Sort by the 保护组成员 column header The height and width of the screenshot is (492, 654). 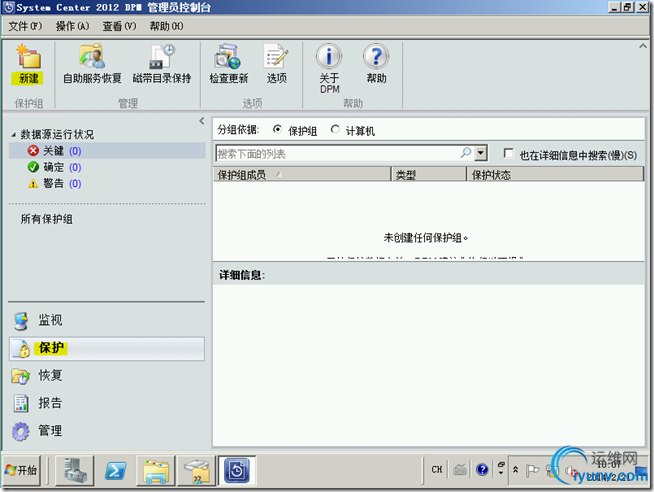coord(302,174)
